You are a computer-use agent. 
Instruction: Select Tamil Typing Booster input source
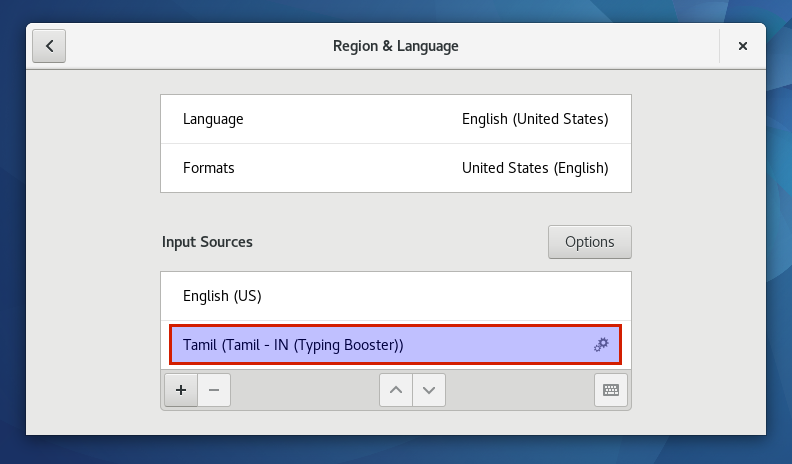coord(396,345)
